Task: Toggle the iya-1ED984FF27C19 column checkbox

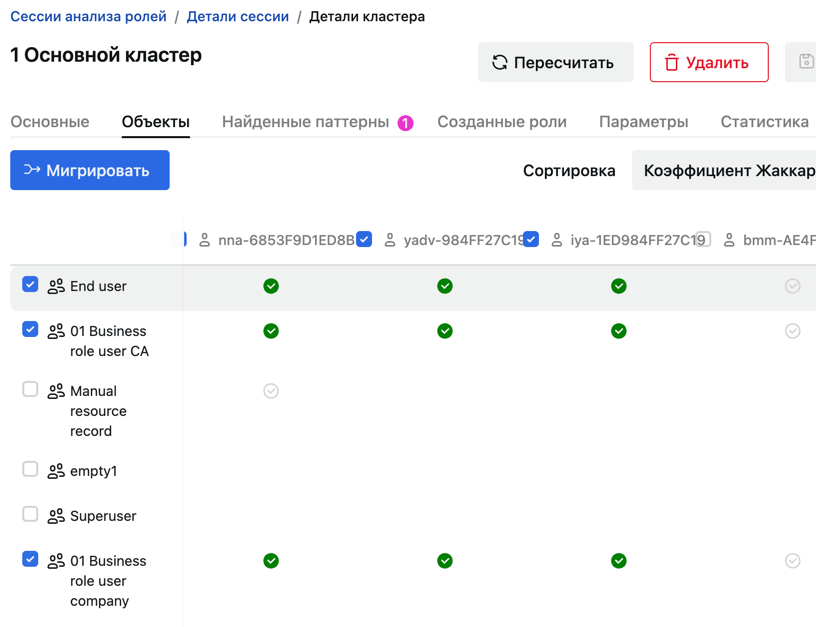Action: pyautogui.click(x=531, y=239)
